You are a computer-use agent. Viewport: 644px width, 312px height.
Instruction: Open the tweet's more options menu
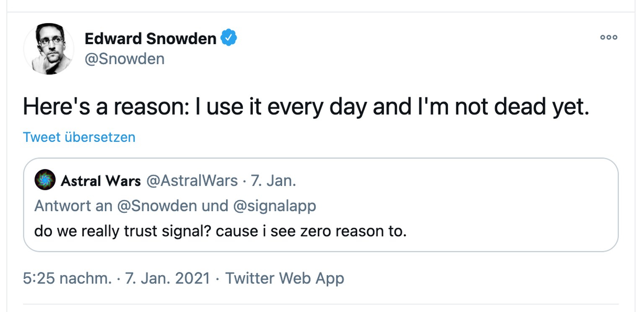pos(609,37)
